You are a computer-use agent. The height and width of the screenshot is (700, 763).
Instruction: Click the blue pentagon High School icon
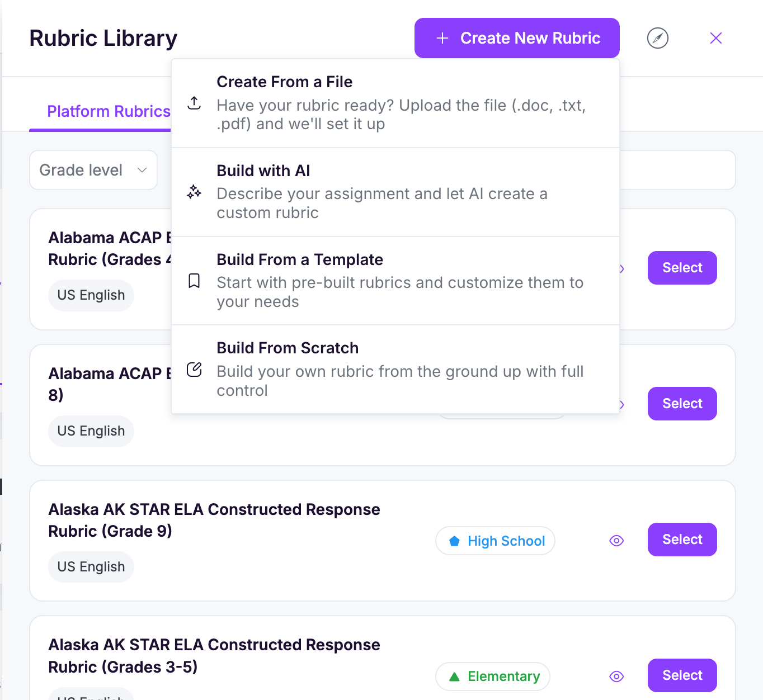point(454,541)
